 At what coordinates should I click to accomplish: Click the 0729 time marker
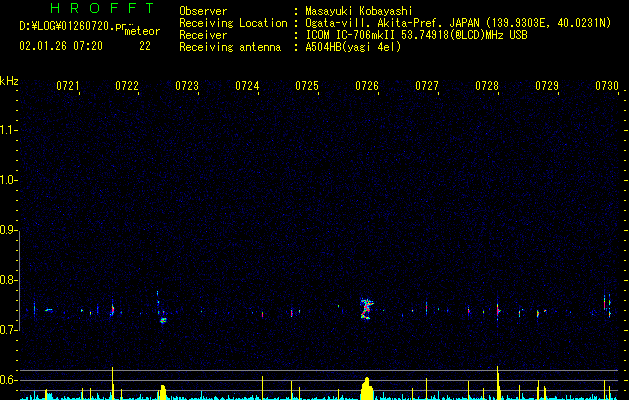(x=547, y=86)
